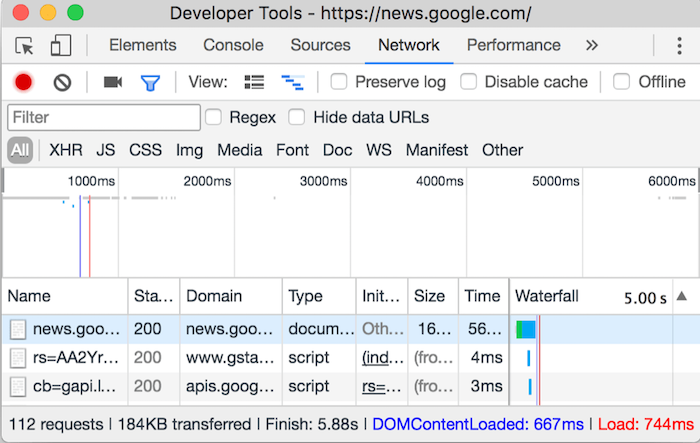Activate the inspect element picker icon

(24, 46)
